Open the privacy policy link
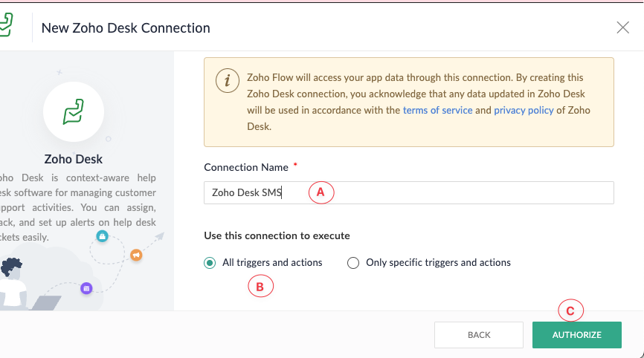 tap(524, 111)
